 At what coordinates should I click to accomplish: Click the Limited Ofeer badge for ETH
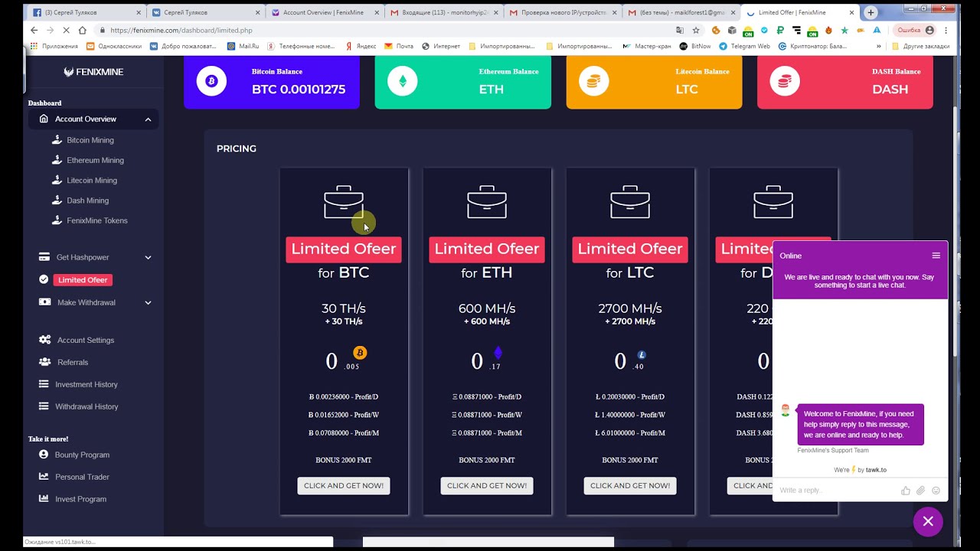pos(487,249)
